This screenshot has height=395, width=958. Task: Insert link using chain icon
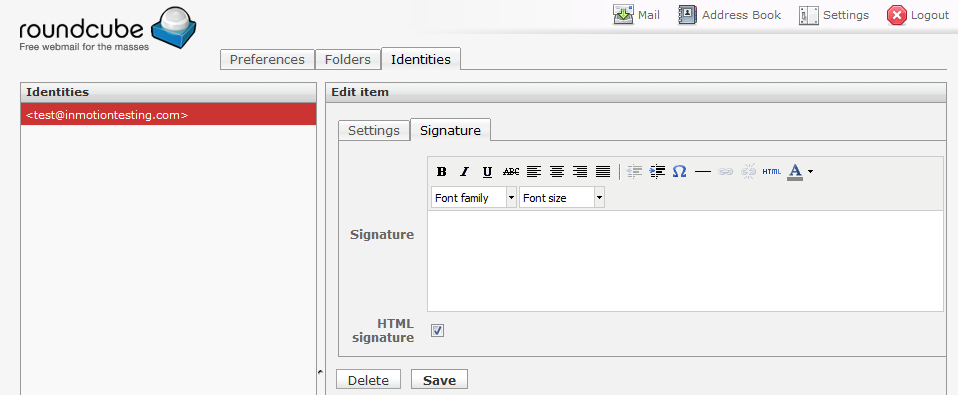725,172
